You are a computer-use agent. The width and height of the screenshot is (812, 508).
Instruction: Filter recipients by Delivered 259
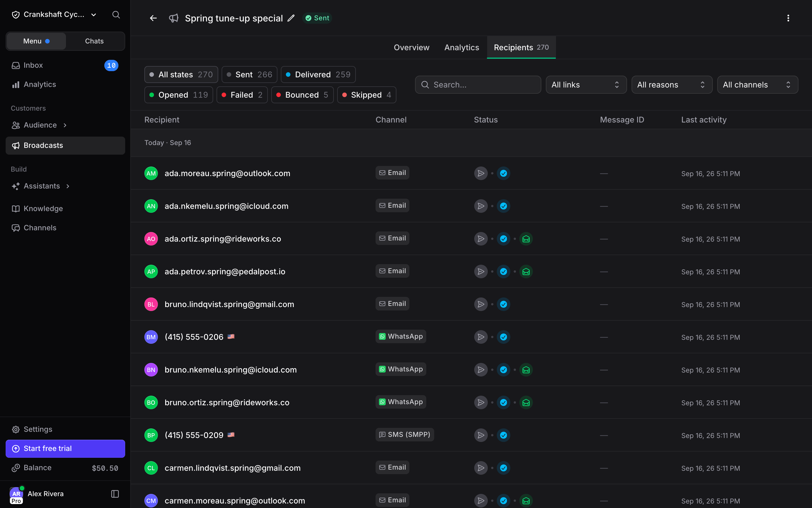pos(318,75)
